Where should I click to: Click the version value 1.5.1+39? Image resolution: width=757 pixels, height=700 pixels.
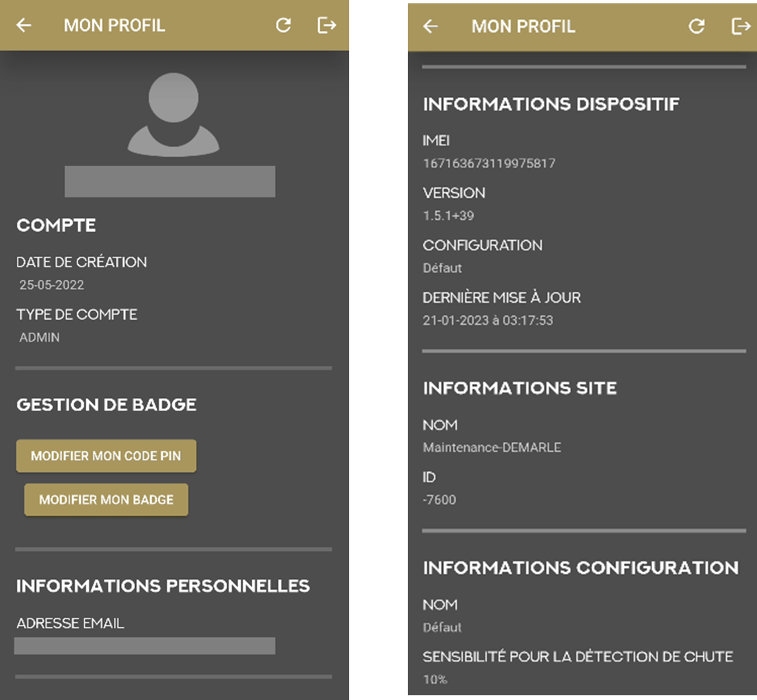448,216
